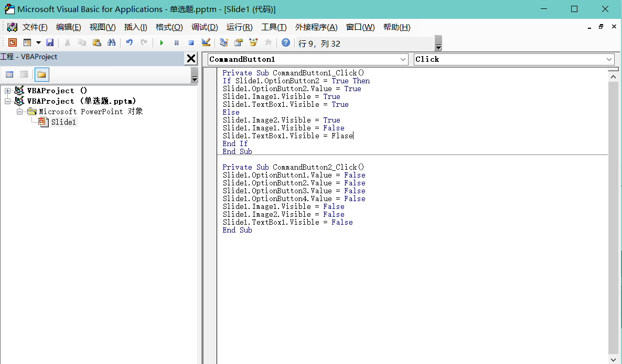Collapse Microsoft PowerPoint 对象 folder

click(19, 112)
